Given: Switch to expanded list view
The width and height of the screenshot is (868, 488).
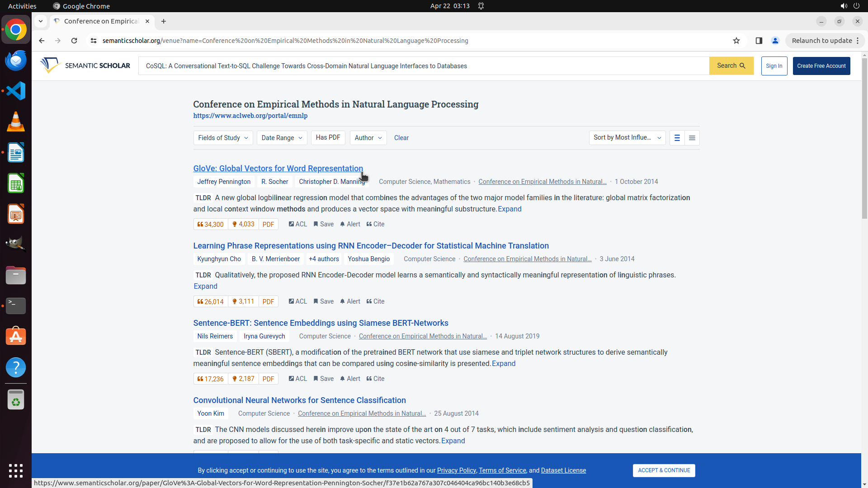Looking at the screenshot, I should tap(677, 138).
